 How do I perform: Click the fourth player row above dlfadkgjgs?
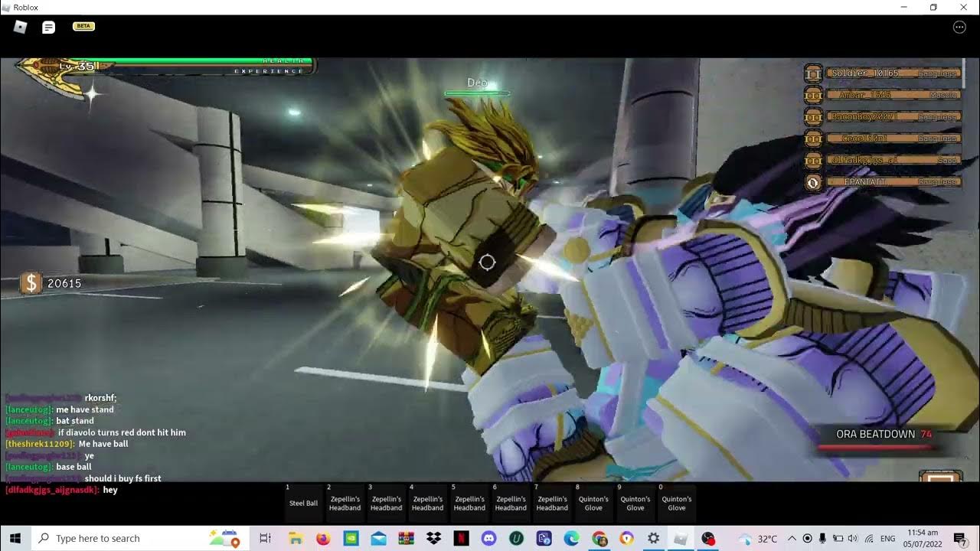tap(893, 139)
